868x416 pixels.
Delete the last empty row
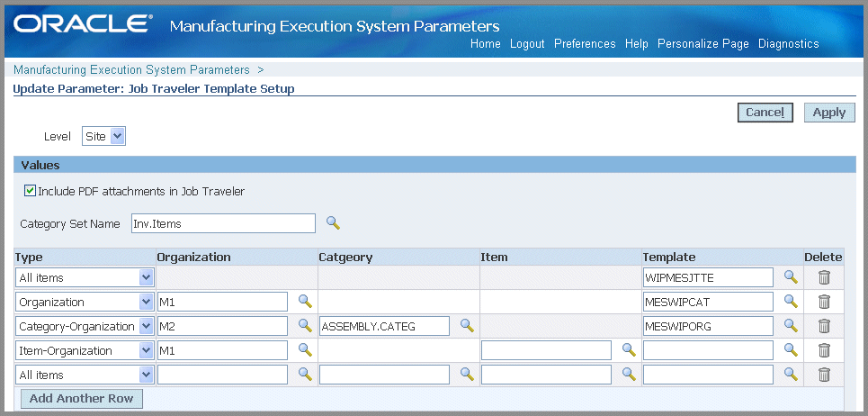(x=824, y=375)
